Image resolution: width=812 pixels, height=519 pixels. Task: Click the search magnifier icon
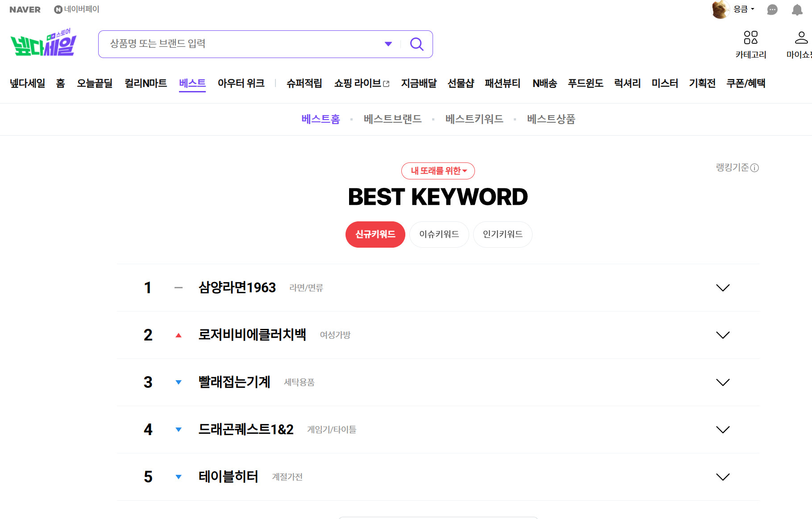click(416, 44)
